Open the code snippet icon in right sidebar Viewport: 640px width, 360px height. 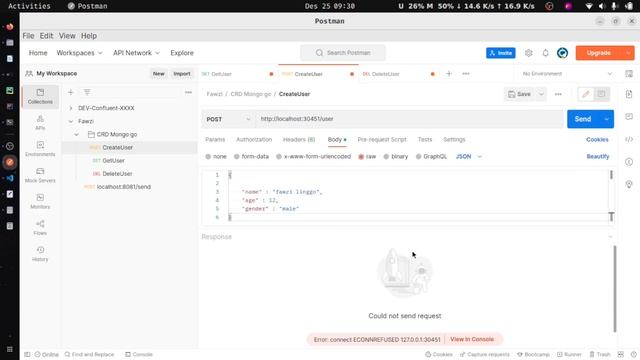(x=629, y=140)
